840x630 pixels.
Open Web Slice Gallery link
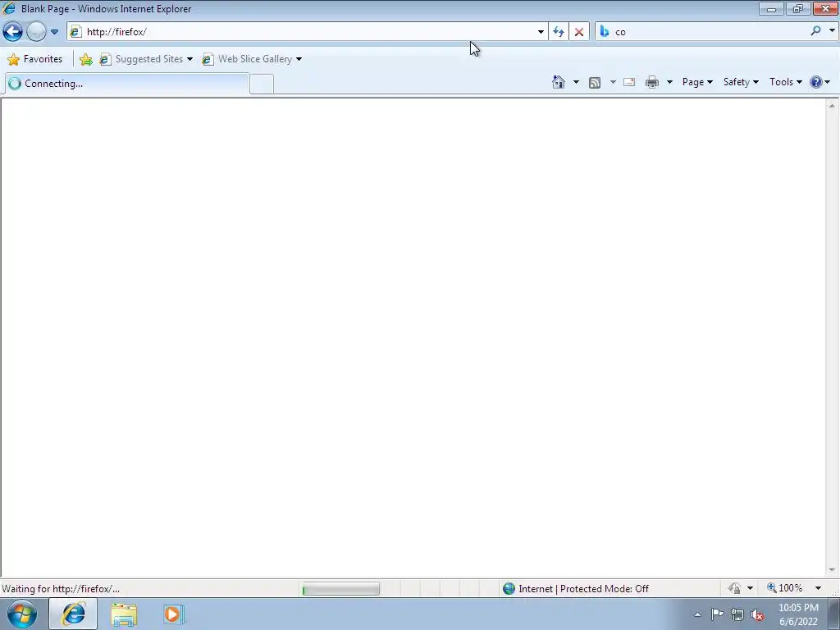pyautogui.click(x=252, y=59)
